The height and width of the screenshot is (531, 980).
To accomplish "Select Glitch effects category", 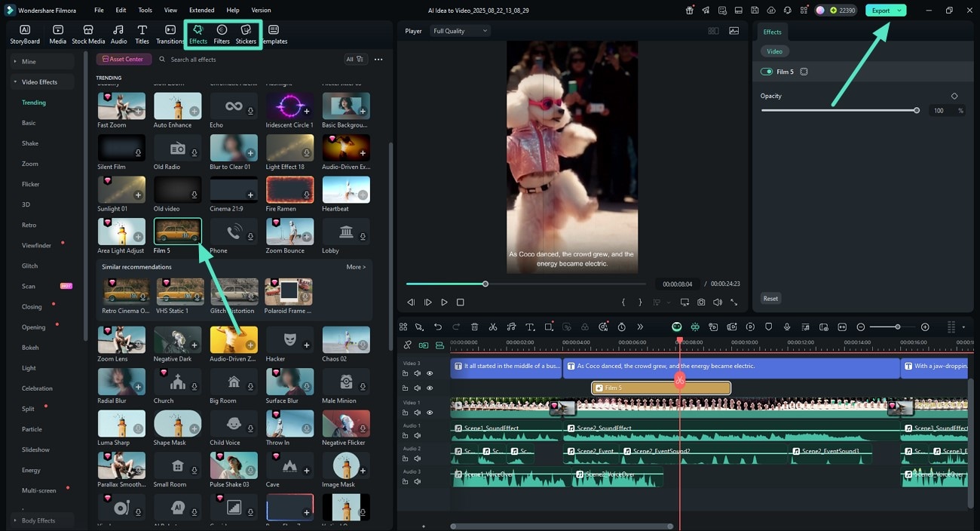I will (30, 265).
